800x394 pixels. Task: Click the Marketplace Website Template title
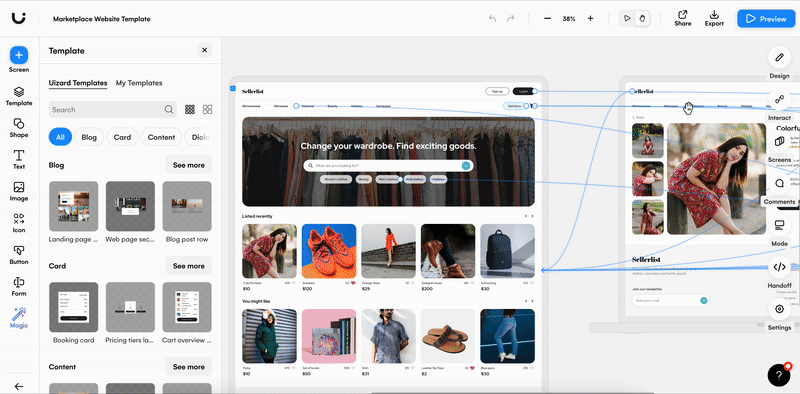click(x=102, y=19)
